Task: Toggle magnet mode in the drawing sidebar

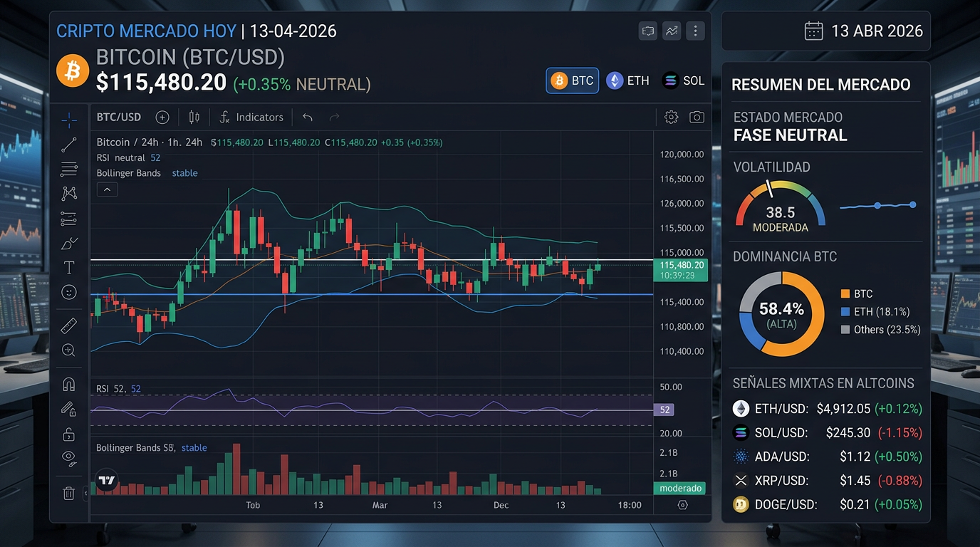Action: [x=69, y=385]
